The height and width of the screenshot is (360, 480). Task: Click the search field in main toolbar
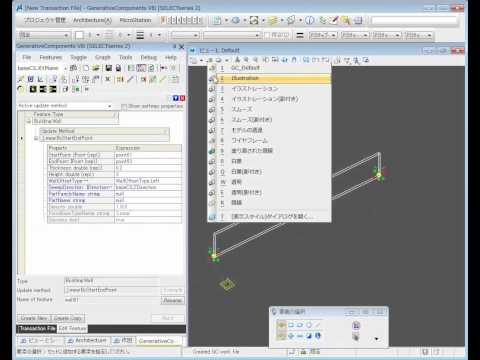[x=414, y=21]
